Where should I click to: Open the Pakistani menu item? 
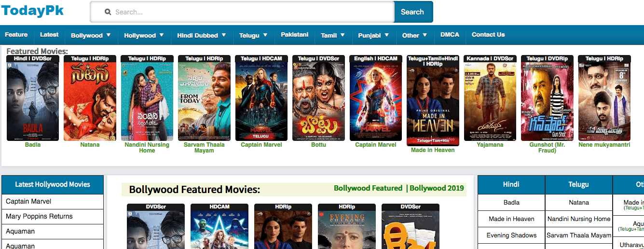(294, 35)
